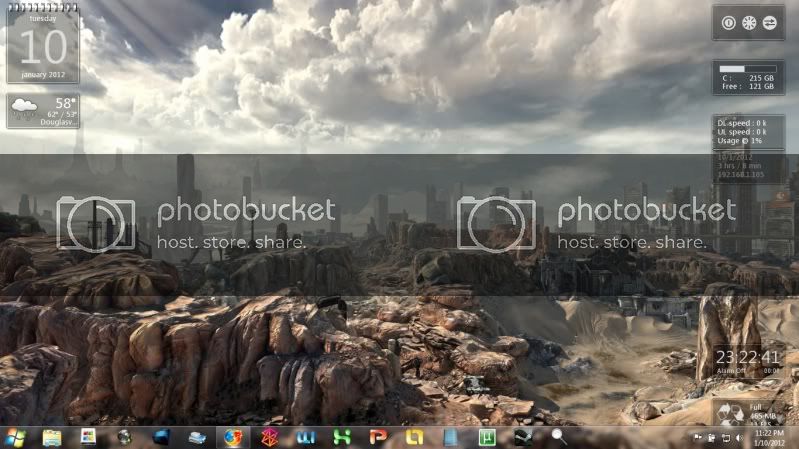
Task: Click the rightmost round button in control gadget
Action: pos(769,23)
